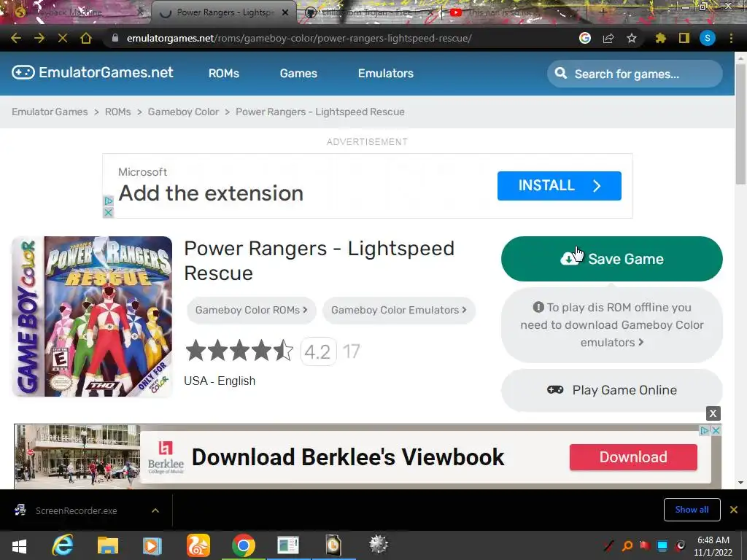Open the ROMs menu item
Image resolution: width=747 pixels, height=560 pixels.
click(223, 74)
